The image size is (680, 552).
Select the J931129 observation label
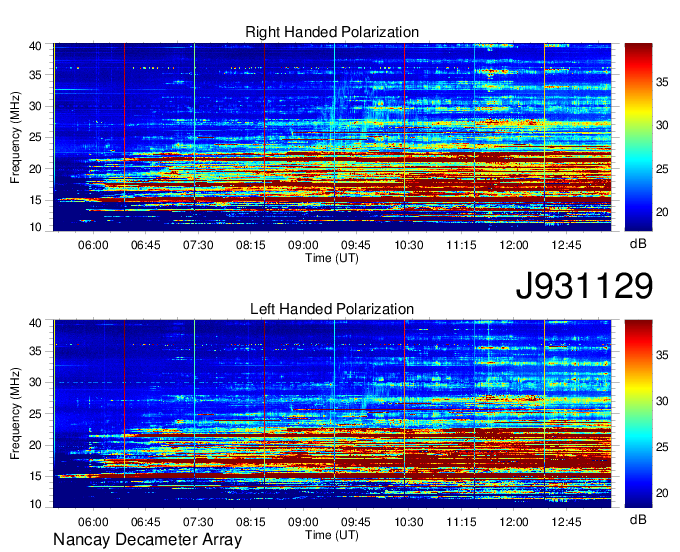point(584,286)
